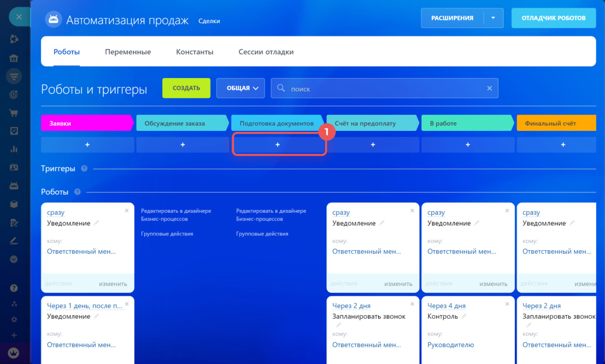Open the 'Через 2 дня' delay selector

coord(351,306)
